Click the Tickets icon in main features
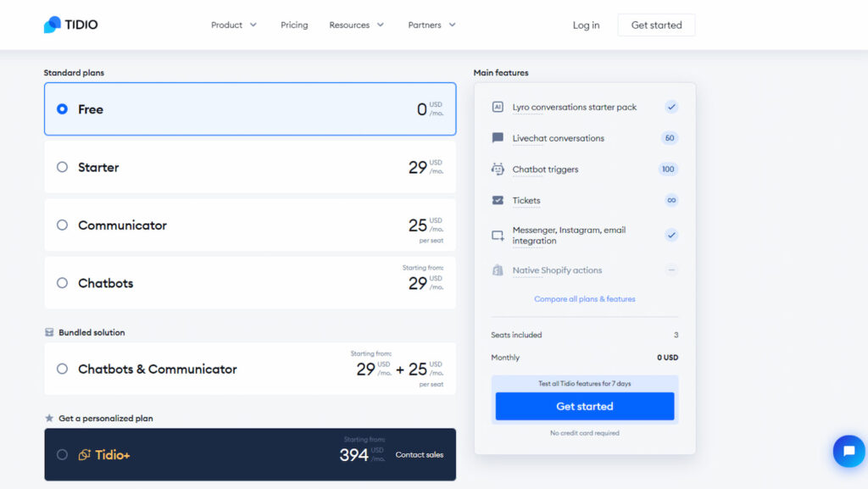This screenshot has height=489, width=868. (x=499, y=200)
